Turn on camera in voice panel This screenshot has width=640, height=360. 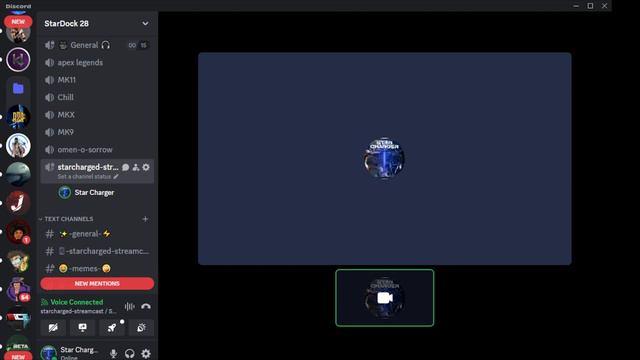pos(53,328)
